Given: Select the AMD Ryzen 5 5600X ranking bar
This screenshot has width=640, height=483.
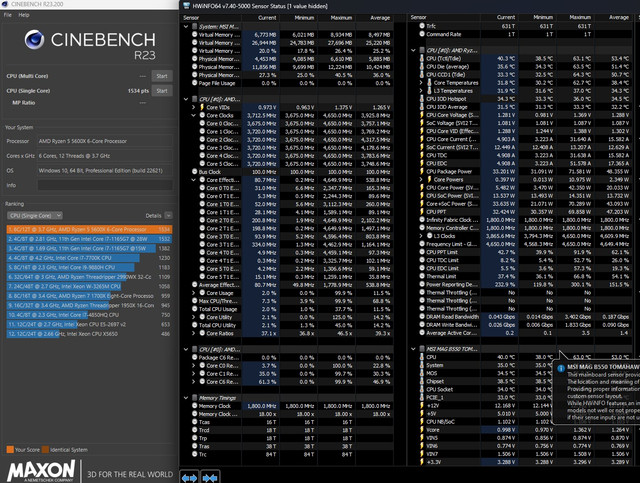Looking at the screenshot, I should coord(89,229).
